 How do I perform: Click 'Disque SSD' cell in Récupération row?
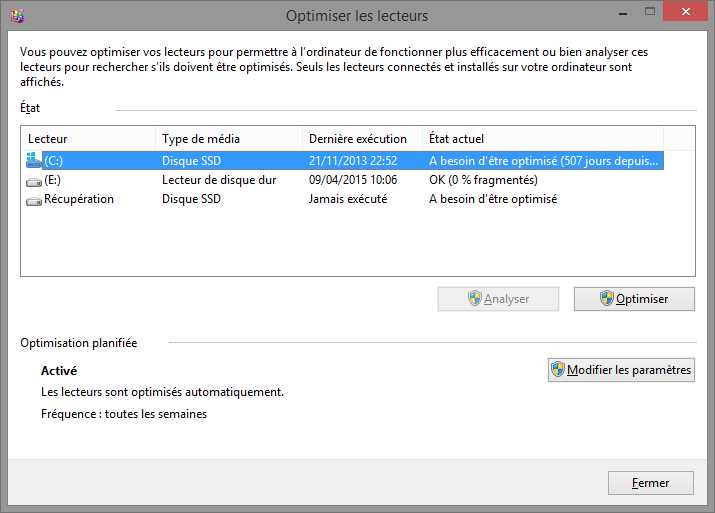192,199
